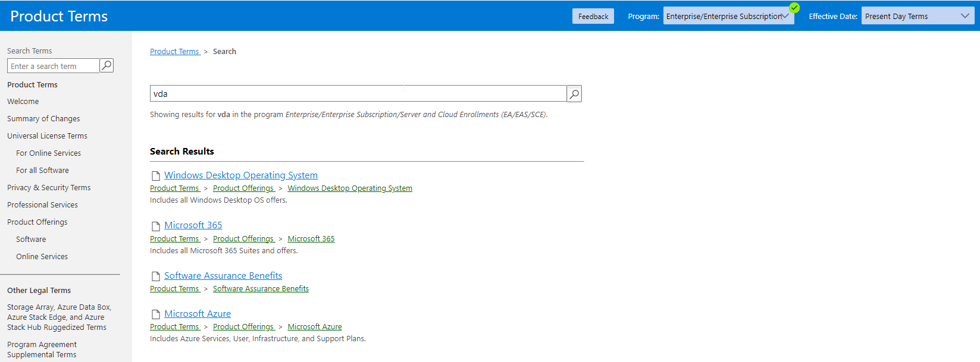This screenshot has height=362, width=980.
Task: Click Product Terms link under Microsoft 365 result
Action: point(174,239)
